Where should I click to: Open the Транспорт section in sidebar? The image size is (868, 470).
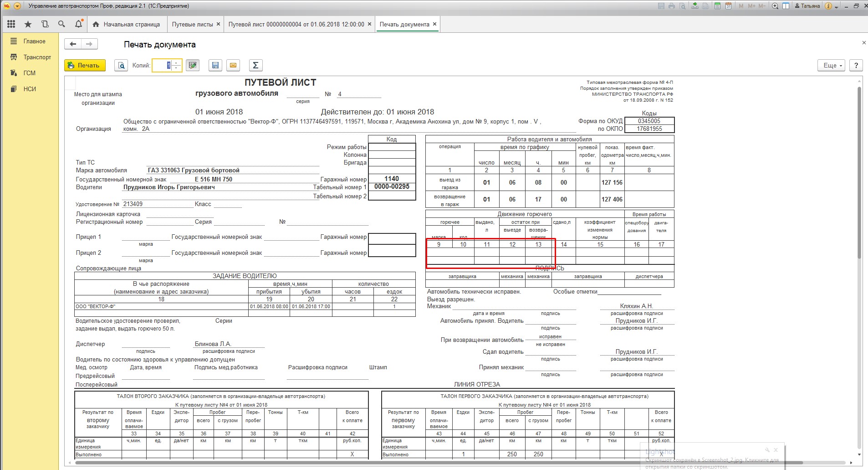(37, 57)
